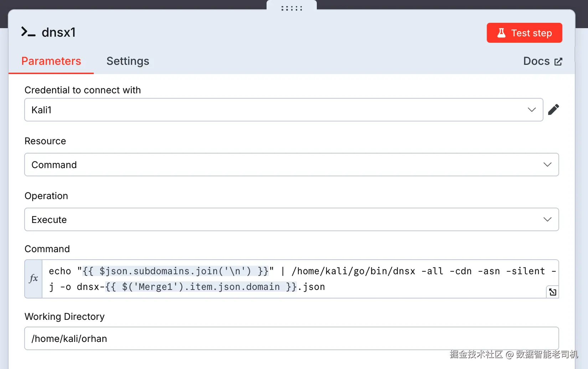Open the Resource Command dropdown
This screenshot has height=369, width=588.
285,165
